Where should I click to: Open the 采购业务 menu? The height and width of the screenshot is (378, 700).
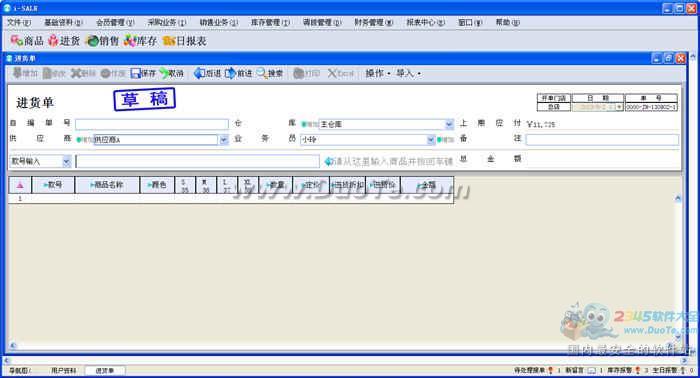167,22
